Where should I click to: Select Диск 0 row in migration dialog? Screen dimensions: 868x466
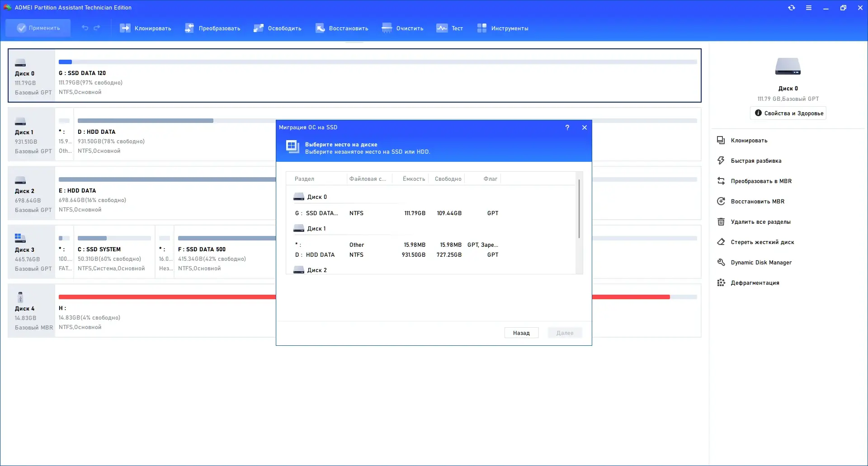point(431,197)
